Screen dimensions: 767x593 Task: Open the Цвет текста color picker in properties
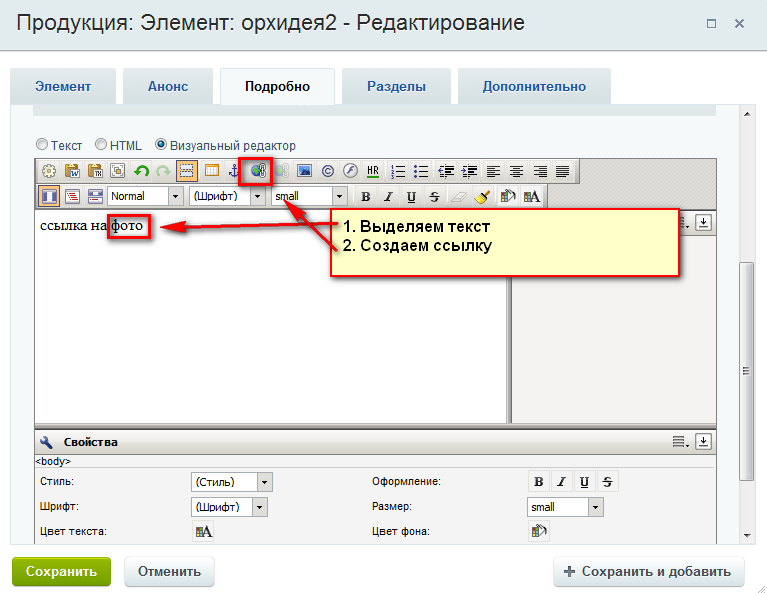pos(203,532)
